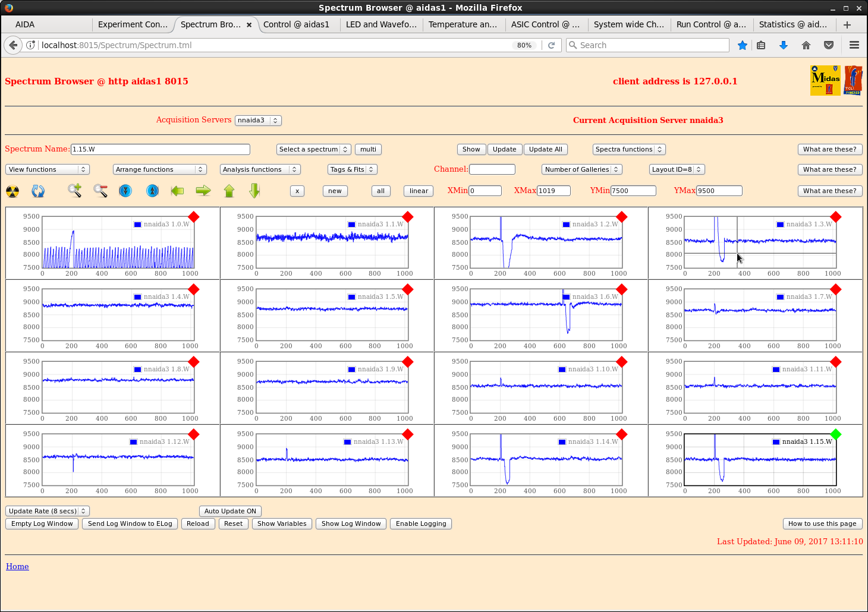Click the zoom out magnifier icon

coord(100,191)
